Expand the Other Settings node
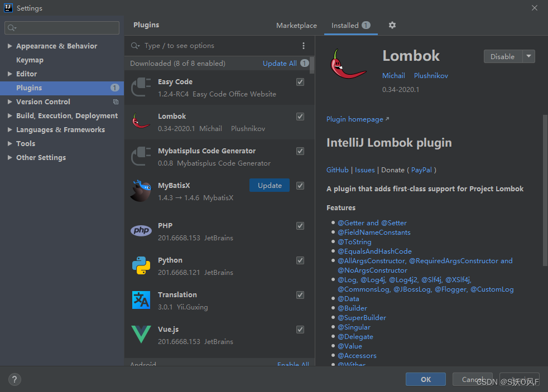The image size is (548, 392). pos(10,157)
